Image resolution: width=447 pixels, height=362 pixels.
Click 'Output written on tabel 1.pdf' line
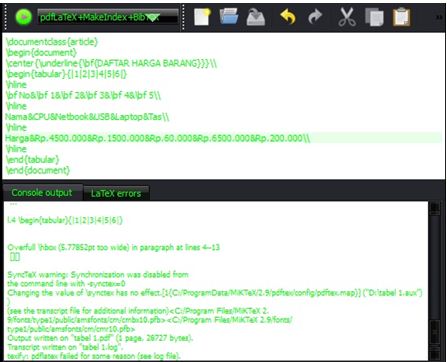coord(100,338)
